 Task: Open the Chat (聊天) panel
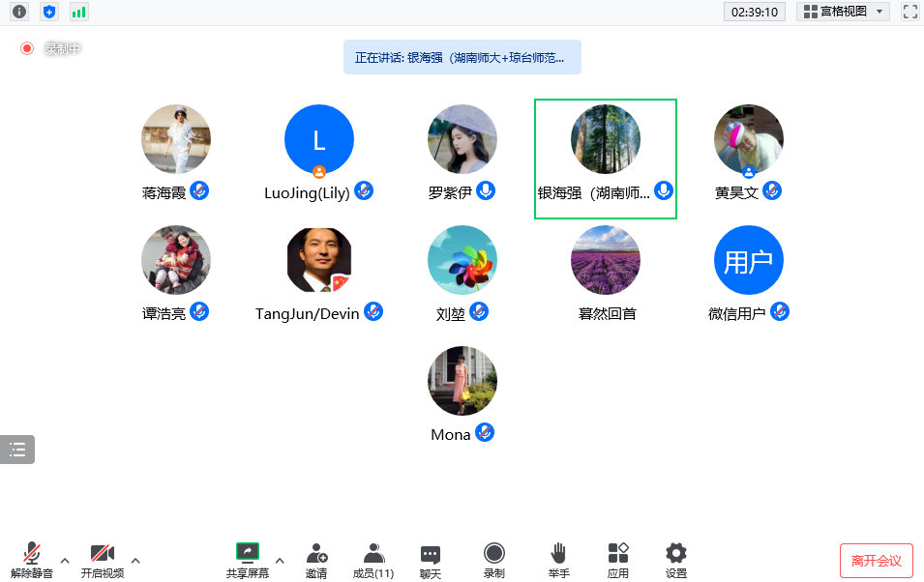click(x=431, y=559)
